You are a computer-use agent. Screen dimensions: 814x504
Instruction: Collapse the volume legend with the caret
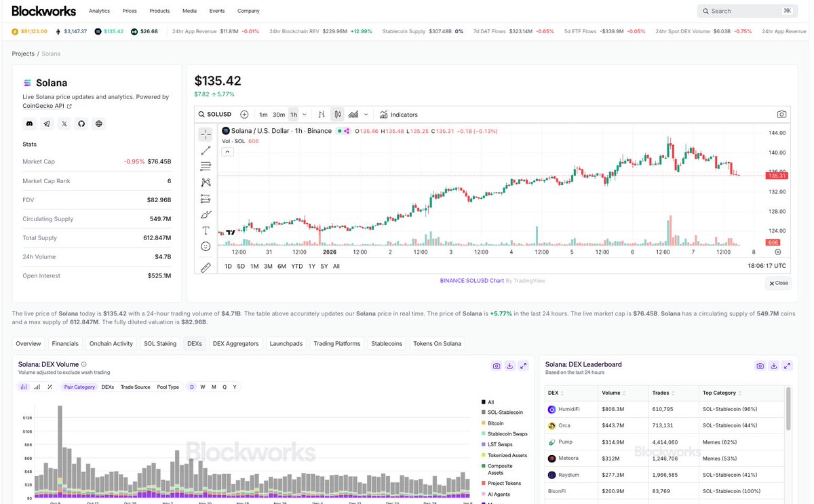227,151
